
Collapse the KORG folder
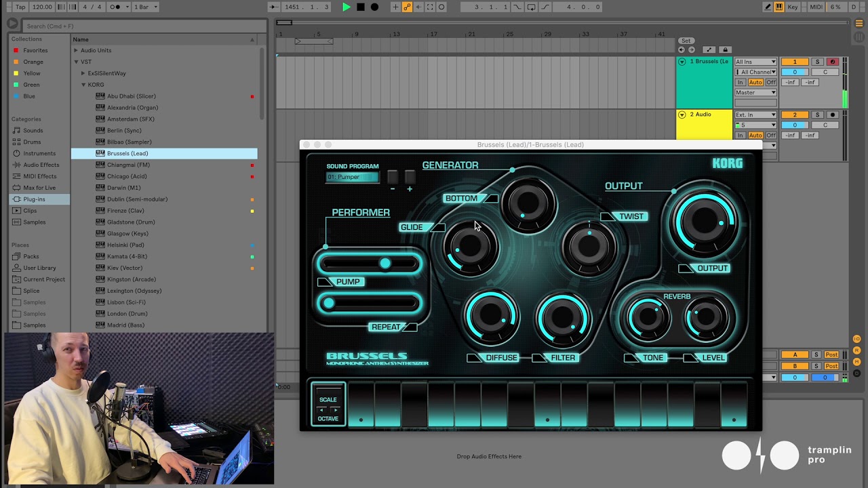pos(83,85)
